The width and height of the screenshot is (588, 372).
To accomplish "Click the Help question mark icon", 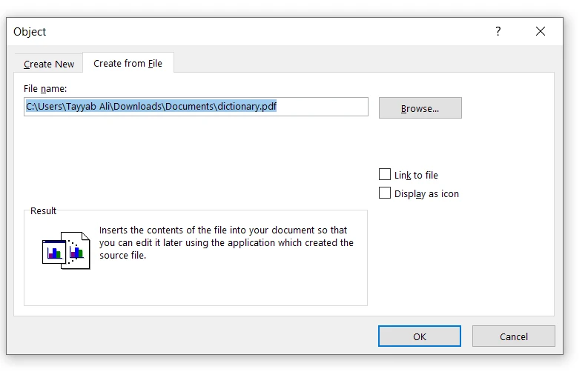I will pos(498,31).
